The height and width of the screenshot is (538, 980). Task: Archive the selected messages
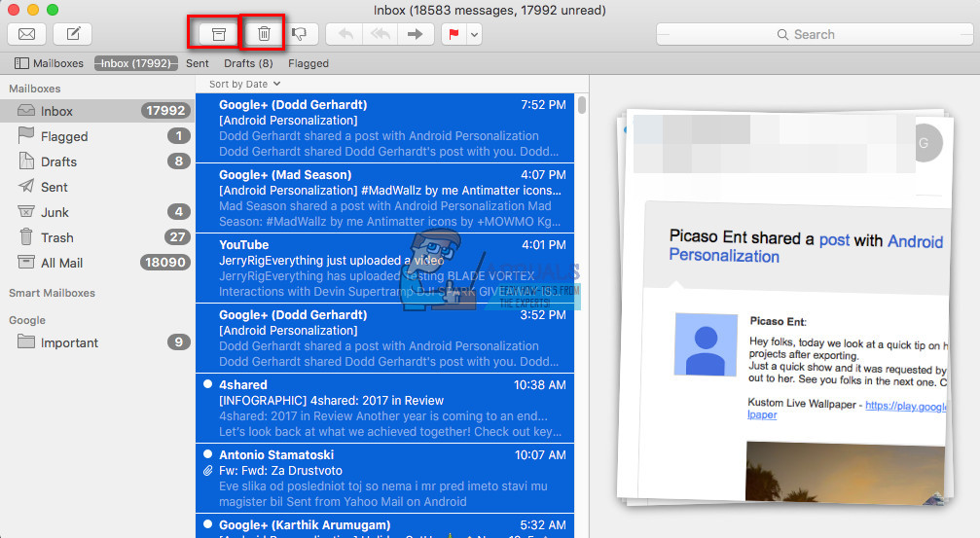click(x=218, y=34)
